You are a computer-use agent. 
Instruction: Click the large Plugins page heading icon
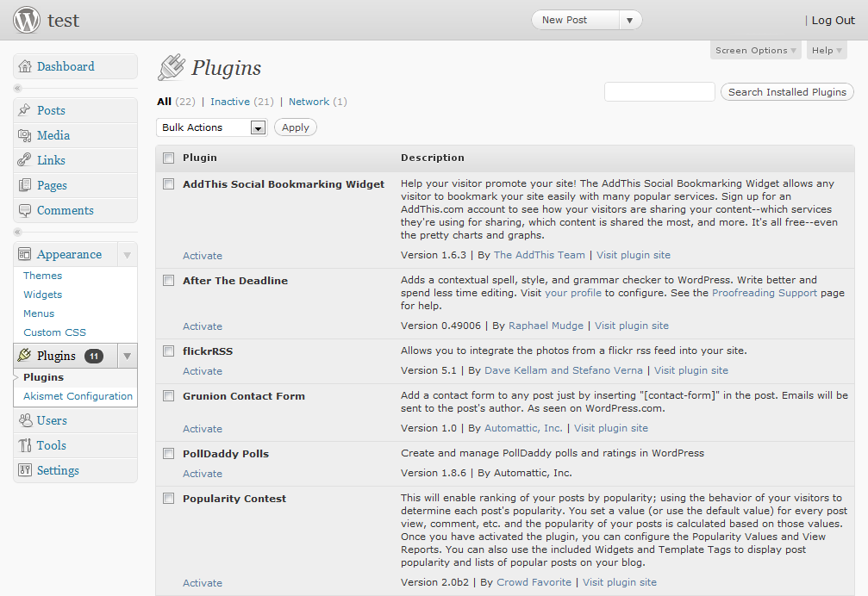[x=172, y=67]
